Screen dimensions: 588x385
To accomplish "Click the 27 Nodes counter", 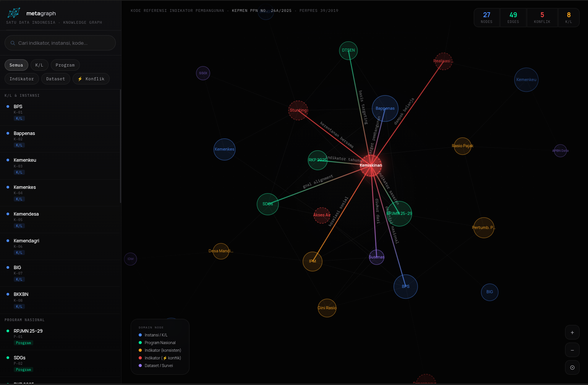I will [x=487, y=18].
